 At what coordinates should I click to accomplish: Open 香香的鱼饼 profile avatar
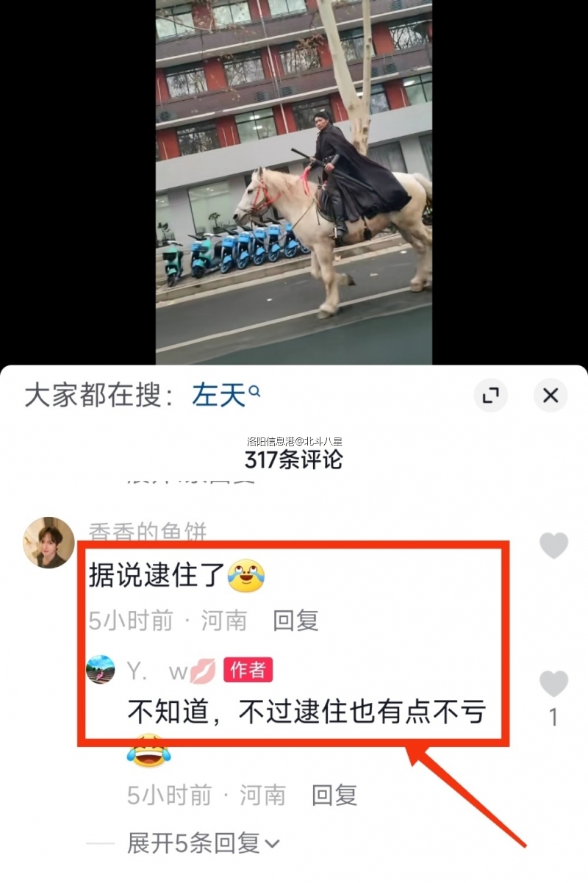[49, 543]
